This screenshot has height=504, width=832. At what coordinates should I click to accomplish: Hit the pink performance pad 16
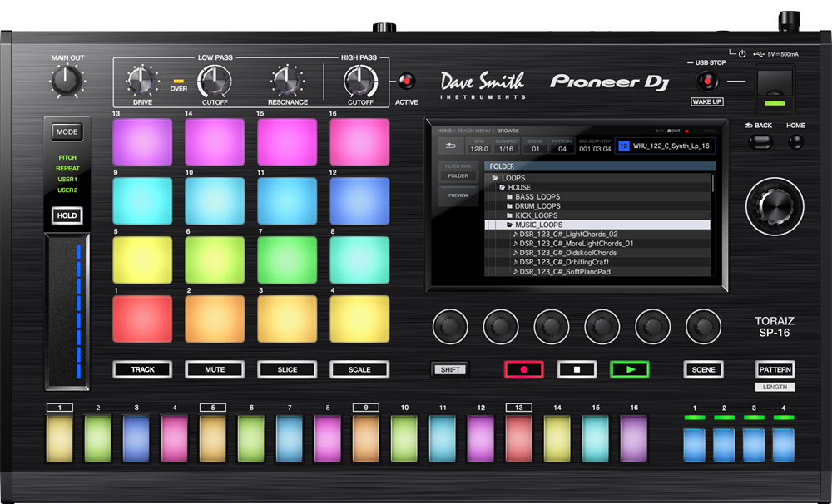pyautogui.click(x=359, y=142)
